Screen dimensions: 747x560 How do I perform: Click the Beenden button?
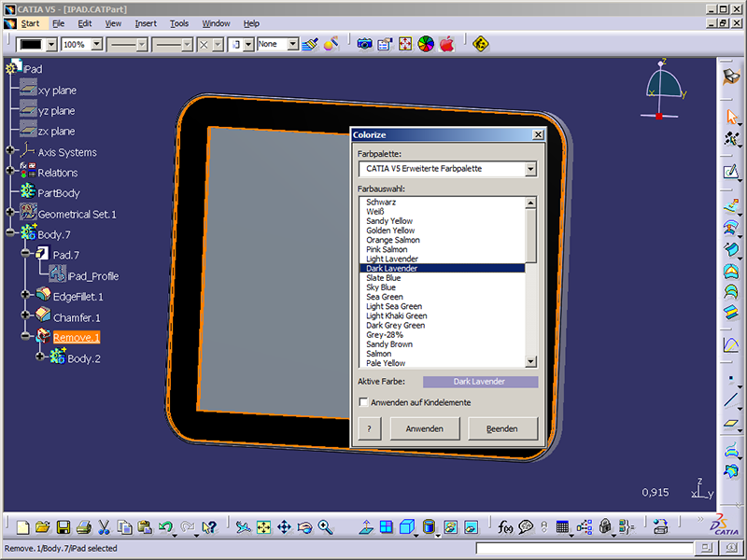(x=502, y=428)
